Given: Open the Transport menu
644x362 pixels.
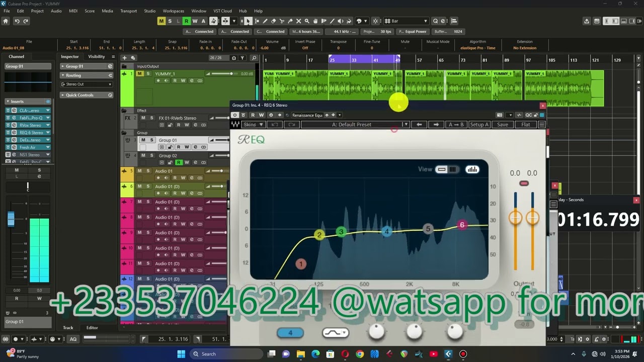Looking at the screenshot, I should click(128, 11).
